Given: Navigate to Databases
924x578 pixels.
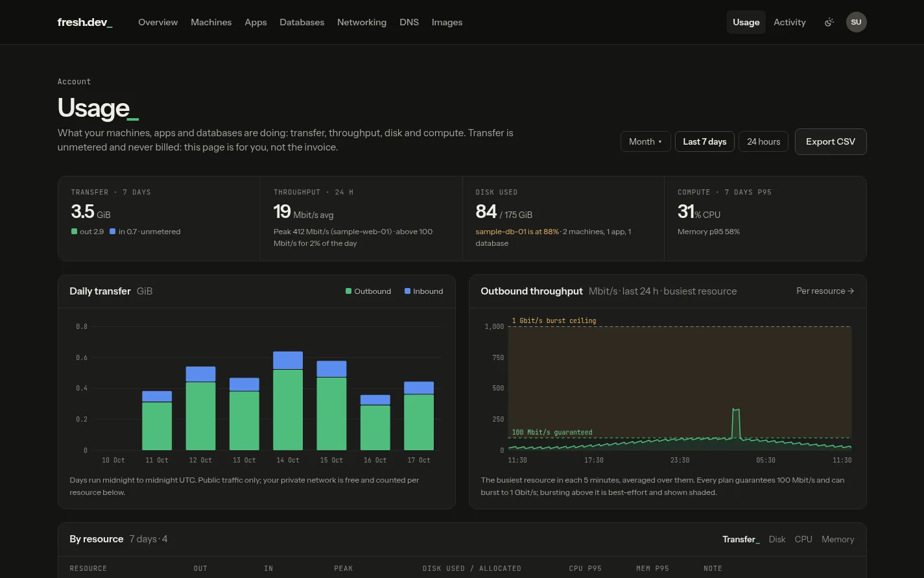Looking at the screenshot, I should (x=302, y=22).
